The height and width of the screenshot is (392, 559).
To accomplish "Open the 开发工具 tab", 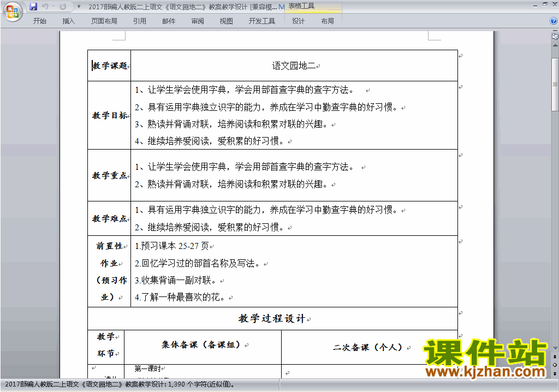I will [x=262, y=21].
